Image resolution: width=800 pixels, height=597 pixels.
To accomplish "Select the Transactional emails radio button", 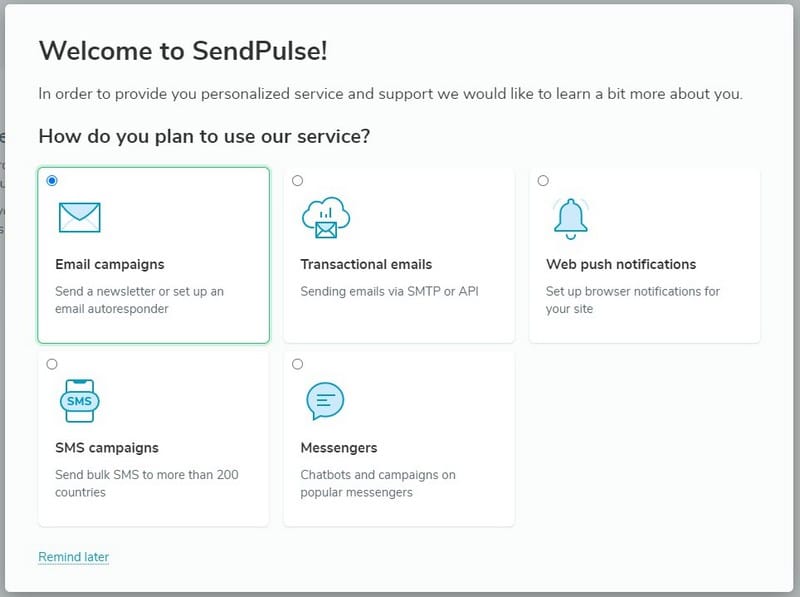I will tap(297, 180).
